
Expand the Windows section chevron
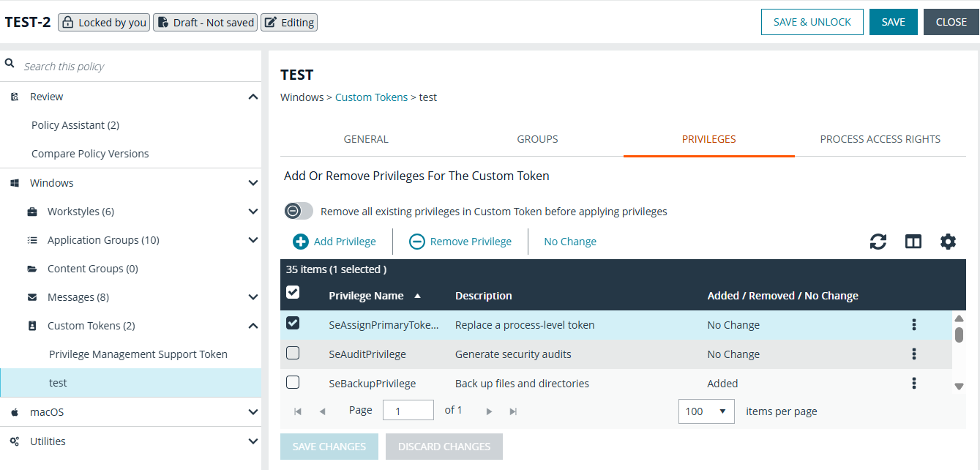coord(253,183)
